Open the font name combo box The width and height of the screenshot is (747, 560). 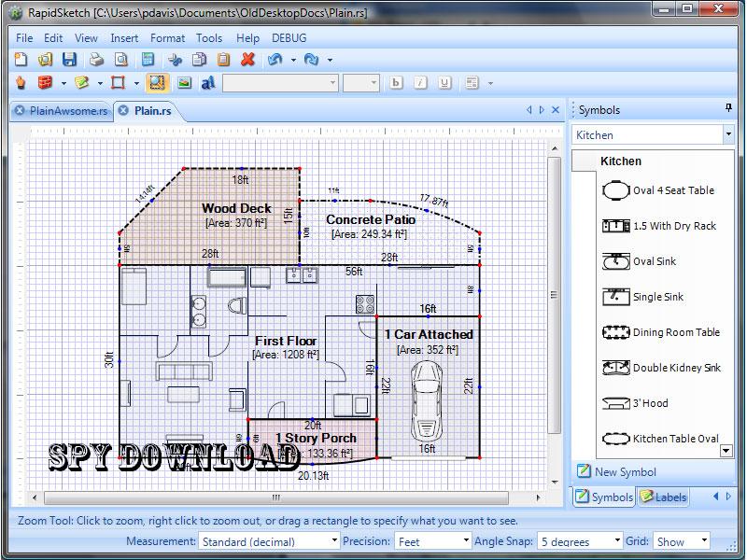click(280, 83)
